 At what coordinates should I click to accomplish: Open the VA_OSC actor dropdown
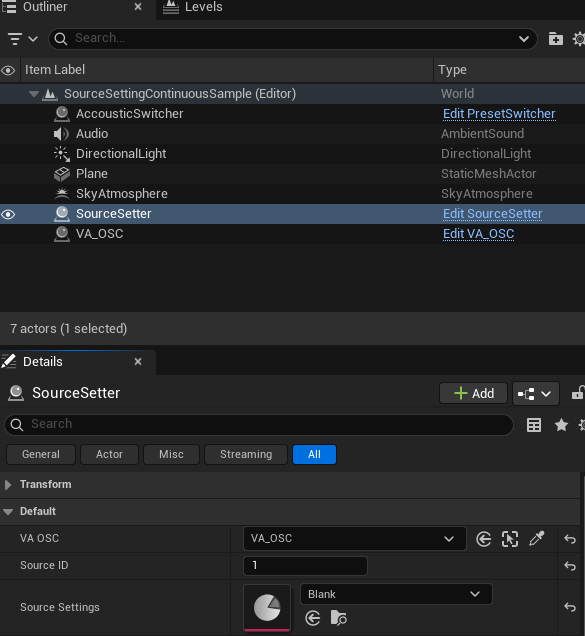[355, 539]
